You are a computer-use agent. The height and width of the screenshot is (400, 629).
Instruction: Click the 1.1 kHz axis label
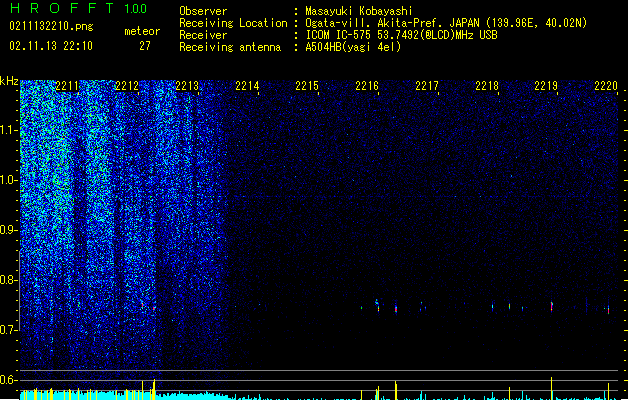8,130
